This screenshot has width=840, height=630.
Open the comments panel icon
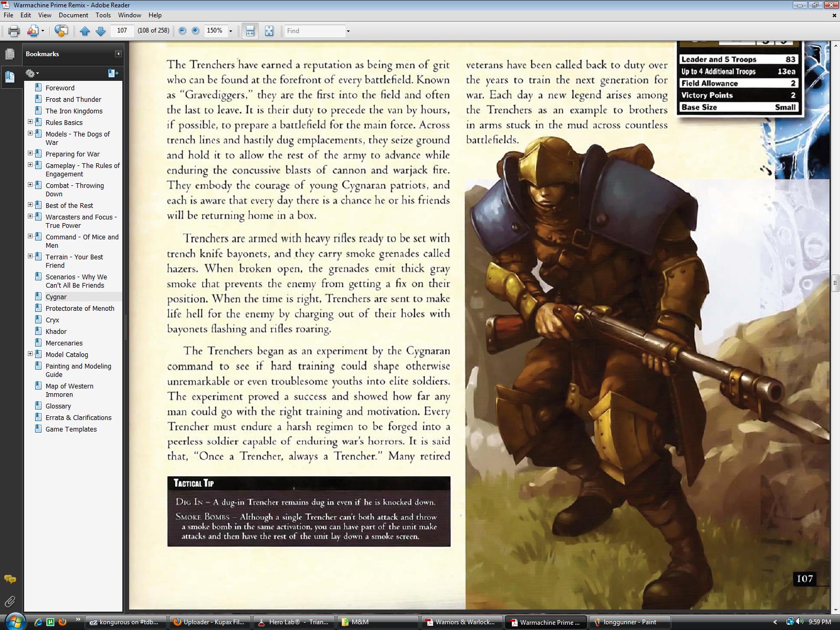10,579
